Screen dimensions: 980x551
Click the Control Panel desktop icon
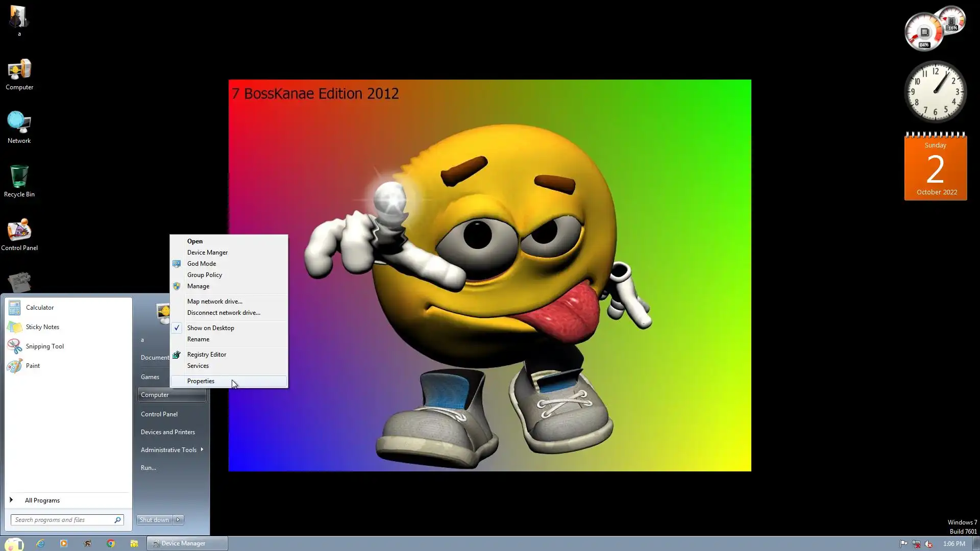[x=19, y=234]
